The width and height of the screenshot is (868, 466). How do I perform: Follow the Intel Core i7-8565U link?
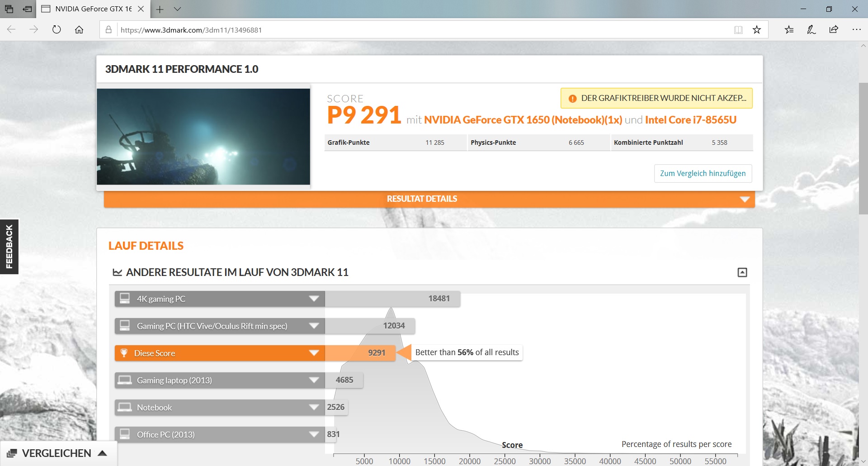pos(690,120)
